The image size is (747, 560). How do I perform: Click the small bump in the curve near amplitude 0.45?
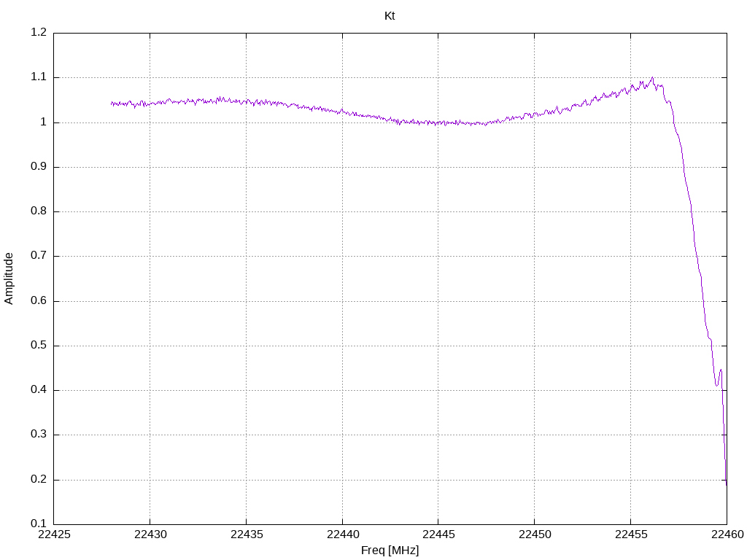coord(720,370)
